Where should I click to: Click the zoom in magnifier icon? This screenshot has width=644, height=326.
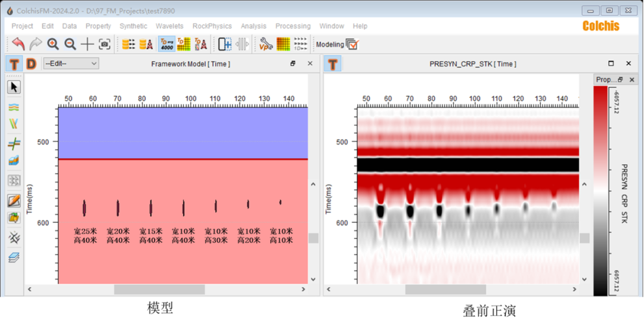pyautogui.click(x=53, y=44)
